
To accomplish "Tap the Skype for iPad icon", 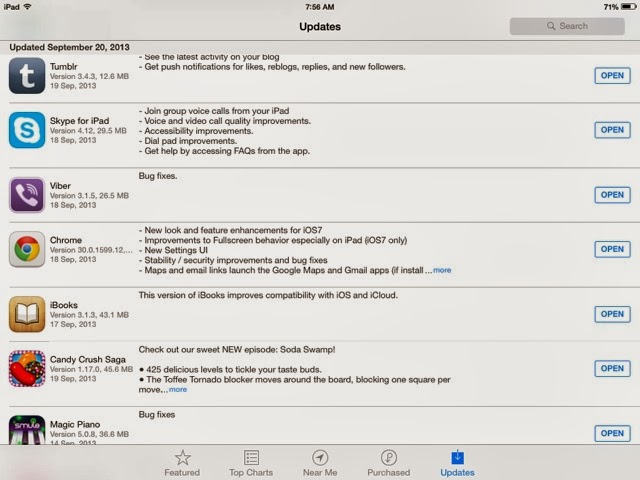I will click(x=27, y=130).
